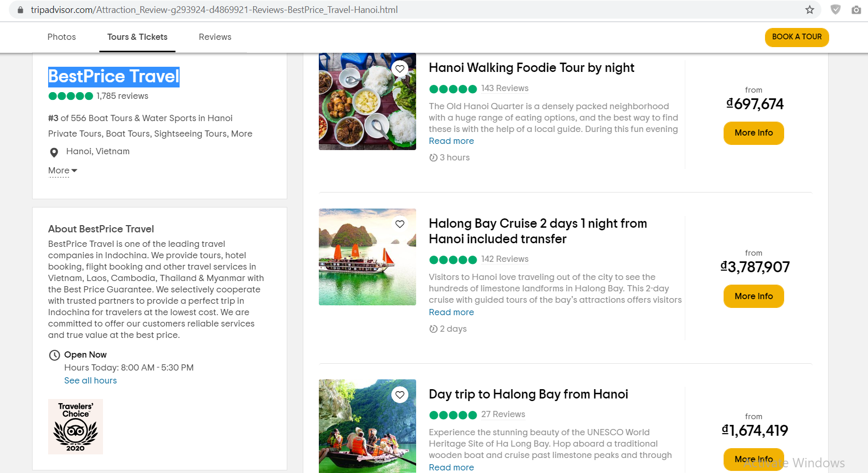This screenshot has height=473, width=868.
Task: Open See all hours link
Action: coord(91,380)
